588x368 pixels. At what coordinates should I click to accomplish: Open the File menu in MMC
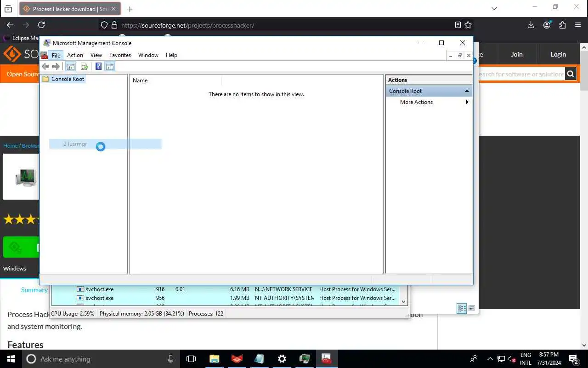click(56, 55)
